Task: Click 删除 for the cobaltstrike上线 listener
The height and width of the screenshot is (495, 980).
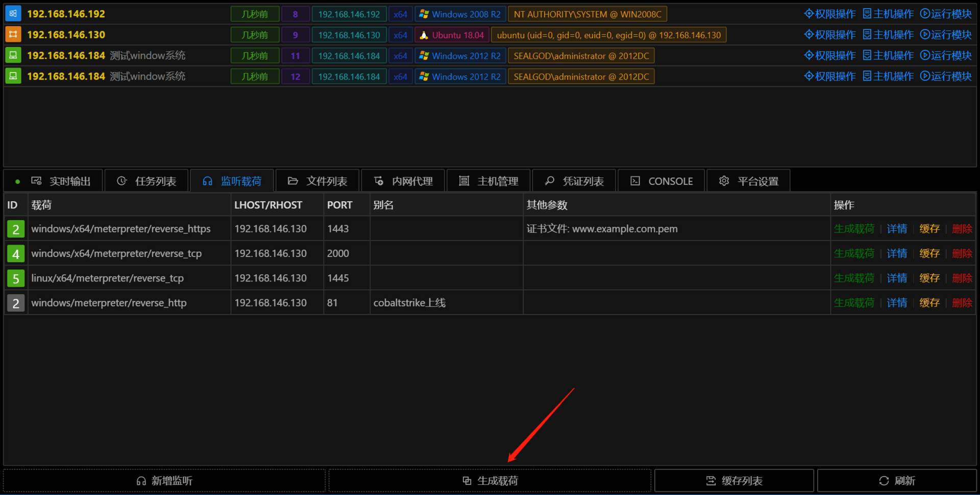Action: (x=962, y=303)
